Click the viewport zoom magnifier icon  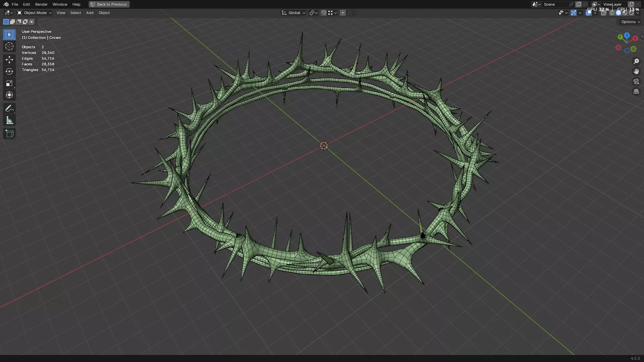coord(636,61)
